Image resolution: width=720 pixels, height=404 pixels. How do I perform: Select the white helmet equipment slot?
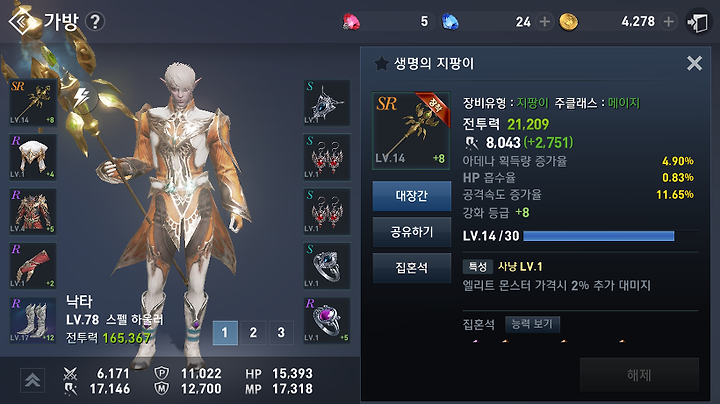(33, 157)
